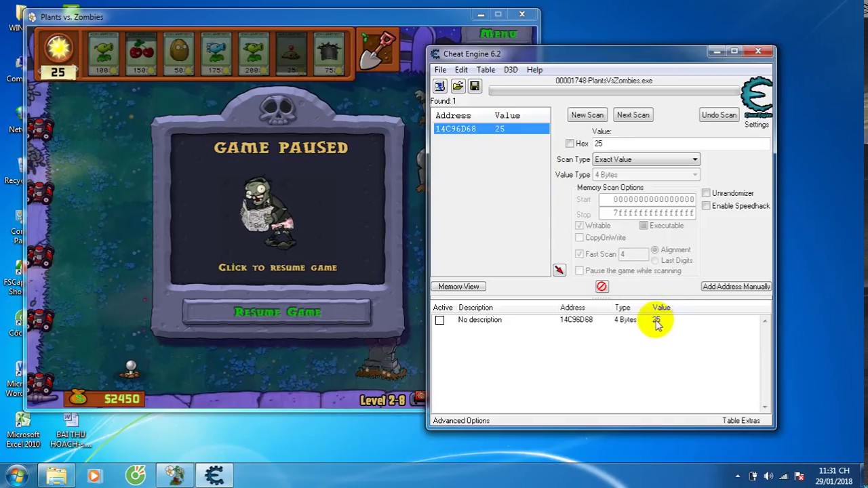The width and height of the screenshot is (868, 488).
Task: Pick up the shovel tool in the game
Action: [x=376, y=51]
